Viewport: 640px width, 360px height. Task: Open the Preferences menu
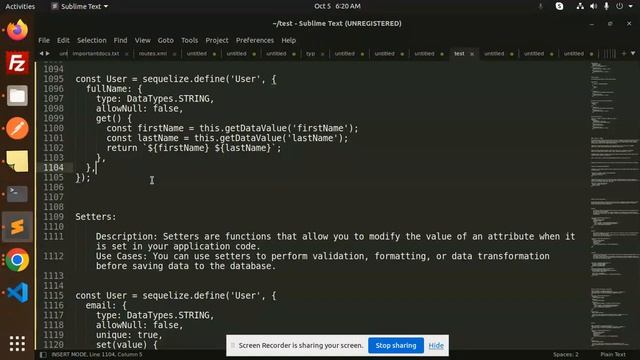(x=255, y=40)
